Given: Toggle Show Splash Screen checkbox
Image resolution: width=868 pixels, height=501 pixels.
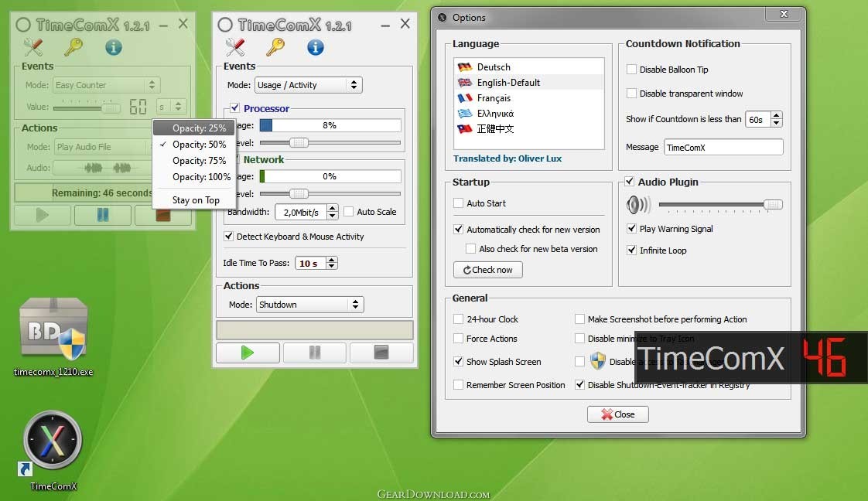Looking at the screenshot, I should click(458, 362).
